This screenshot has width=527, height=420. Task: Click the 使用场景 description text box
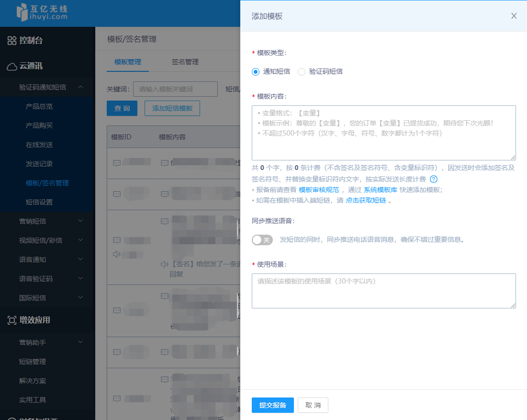[383, 291]
